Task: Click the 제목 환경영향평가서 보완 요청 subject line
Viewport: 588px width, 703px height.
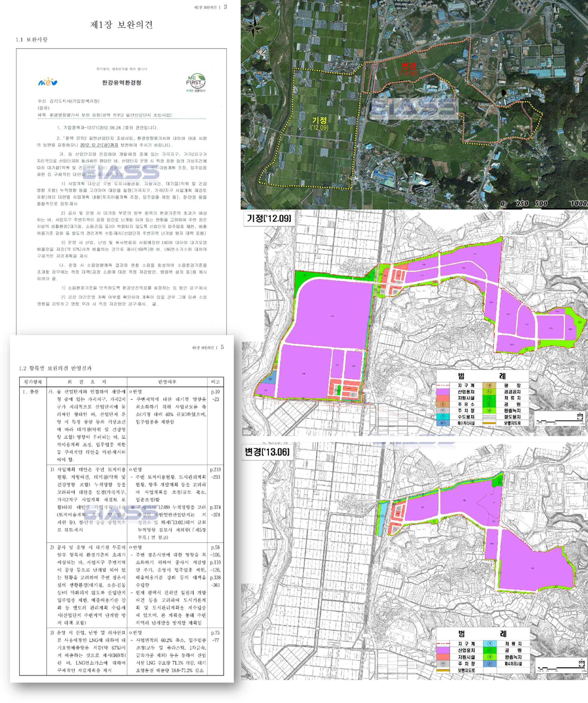Action: 105,115
